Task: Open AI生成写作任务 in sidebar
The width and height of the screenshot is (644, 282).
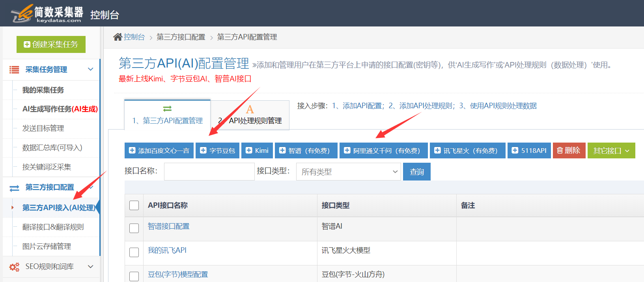Action: pos(60,109)
